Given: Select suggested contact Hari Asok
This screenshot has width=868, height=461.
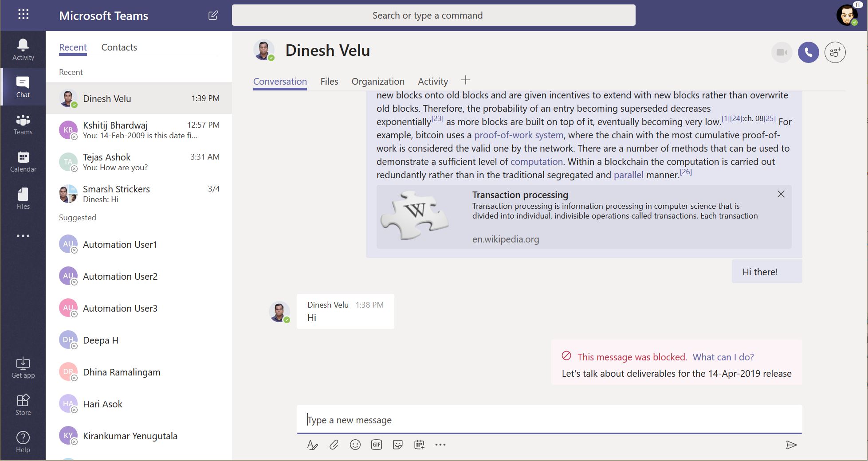Looking at the screenshot, I should click(139, 404).
